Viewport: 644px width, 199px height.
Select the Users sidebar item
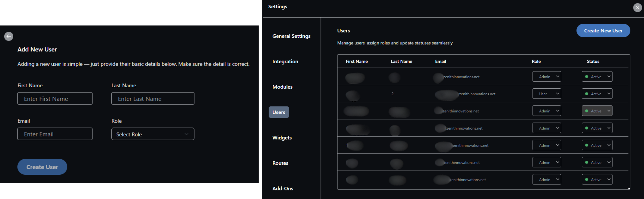279,112
